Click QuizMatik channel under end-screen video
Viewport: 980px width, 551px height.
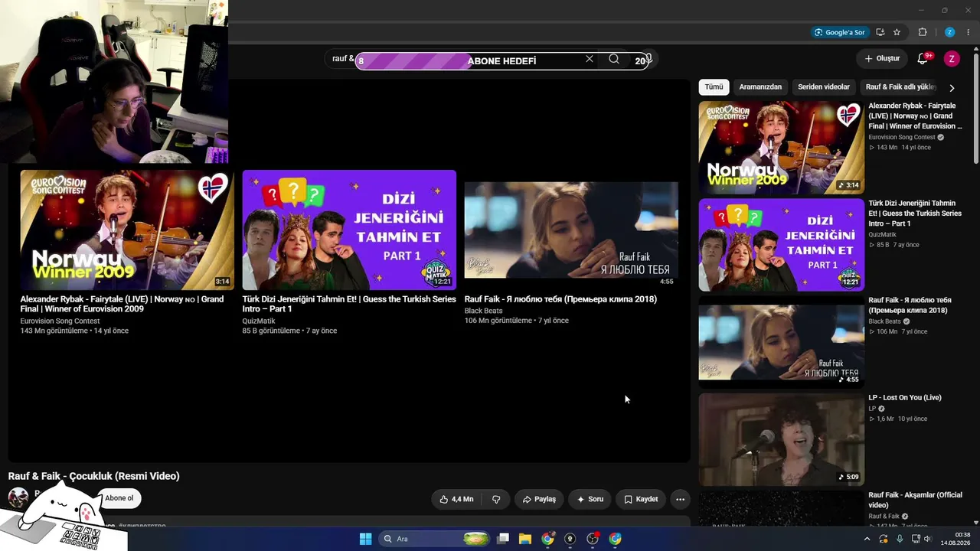(259, 321)
